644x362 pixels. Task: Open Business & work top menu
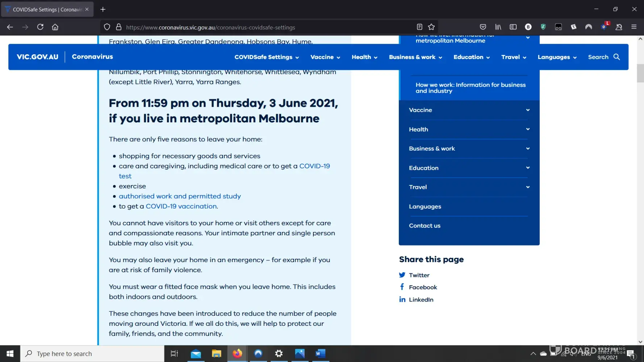point(415,57)
